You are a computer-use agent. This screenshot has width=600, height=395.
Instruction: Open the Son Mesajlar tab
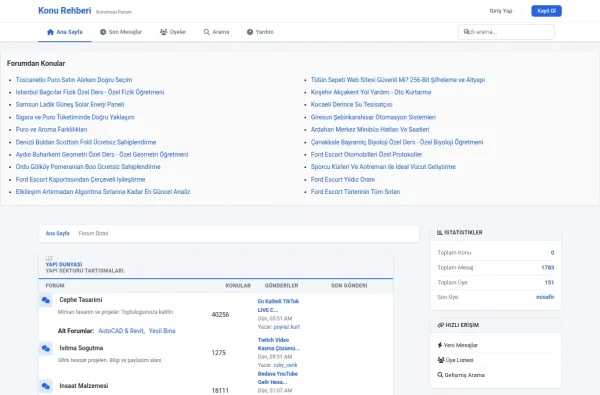click(121, 32)
